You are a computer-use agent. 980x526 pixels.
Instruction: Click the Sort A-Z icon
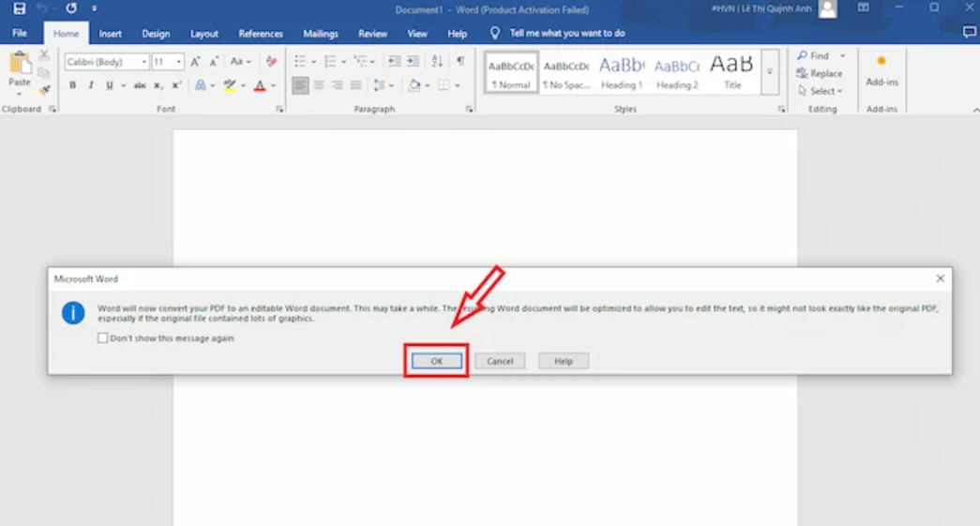[x=437, y=61]
